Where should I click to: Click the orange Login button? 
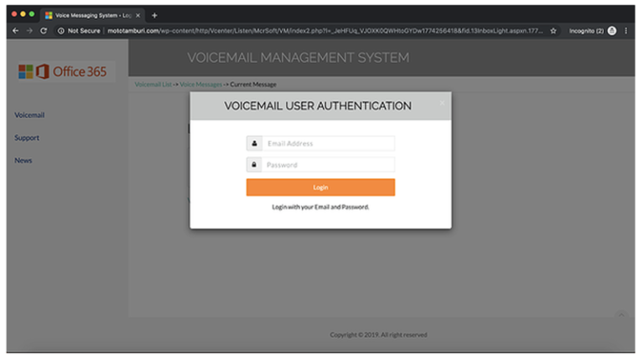321,187
